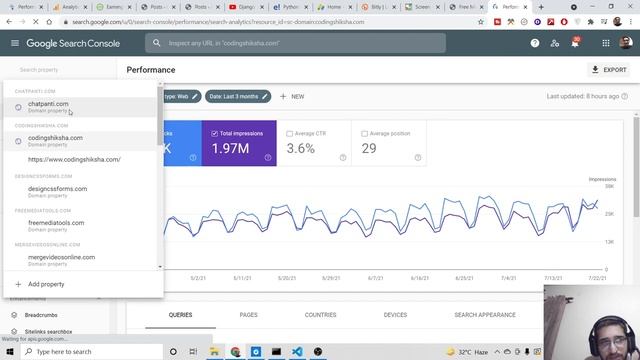This screenshot has height=360, width=640.
Task: Select mergevideosonline.com domain property
Action: (x=80, y=260)
